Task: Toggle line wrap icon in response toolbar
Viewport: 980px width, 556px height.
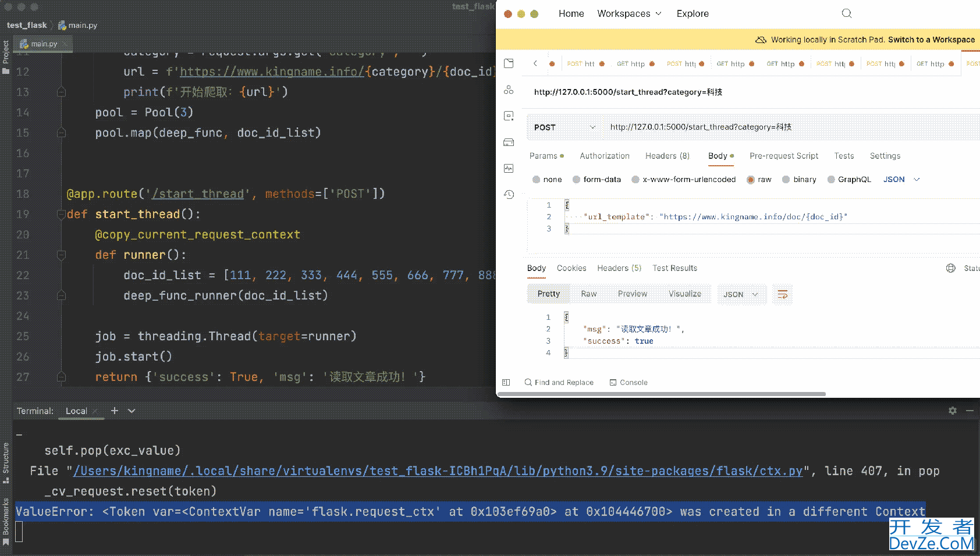Action: click(x=783, y=294)
